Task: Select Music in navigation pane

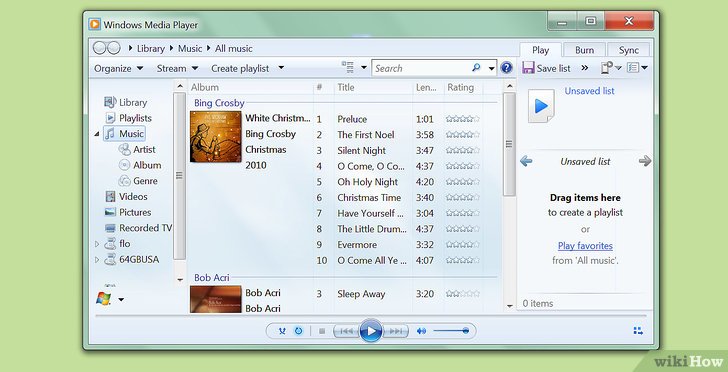Action: click(124, 134)
